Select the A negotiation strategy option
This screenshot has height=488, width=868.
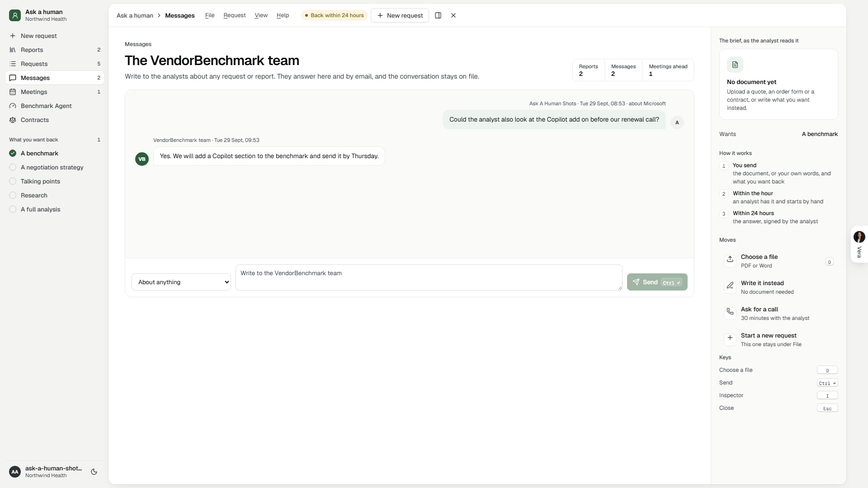55,167
